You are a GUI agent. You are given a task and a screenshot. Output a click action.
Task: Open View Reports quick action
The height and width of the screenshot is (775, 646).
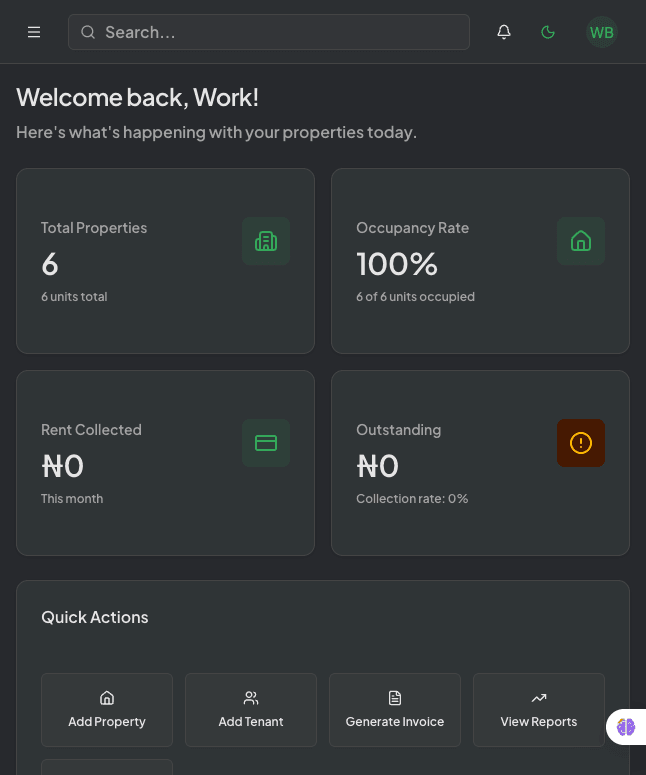click(539, 710)
